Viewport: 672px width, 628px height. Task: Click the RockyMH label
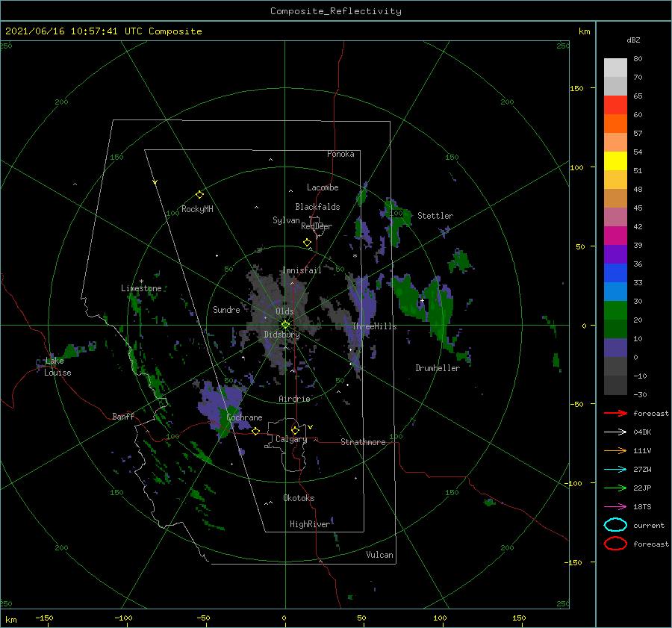click(x=197, y=209)
